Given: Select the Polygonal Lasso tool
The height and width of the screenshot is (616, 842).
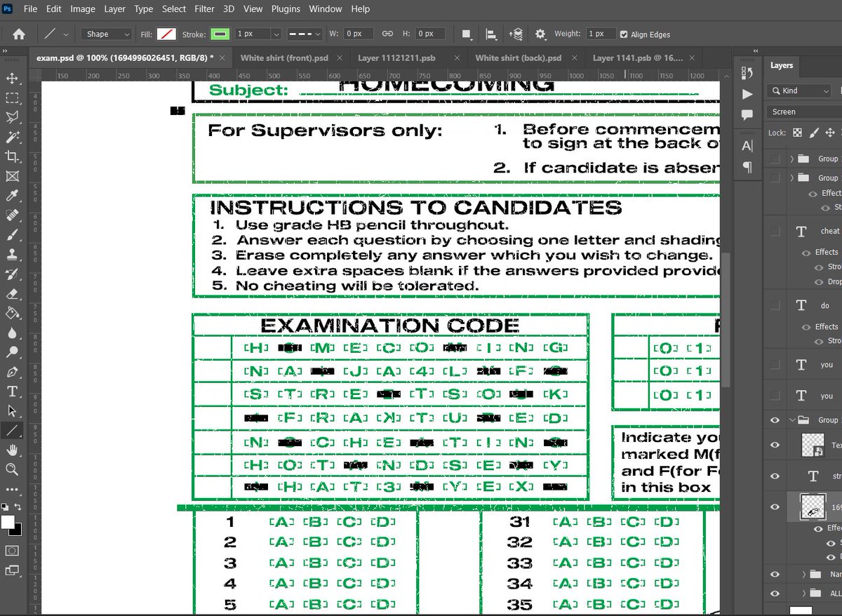Looking at the screenshot, I should coord(12,117).
